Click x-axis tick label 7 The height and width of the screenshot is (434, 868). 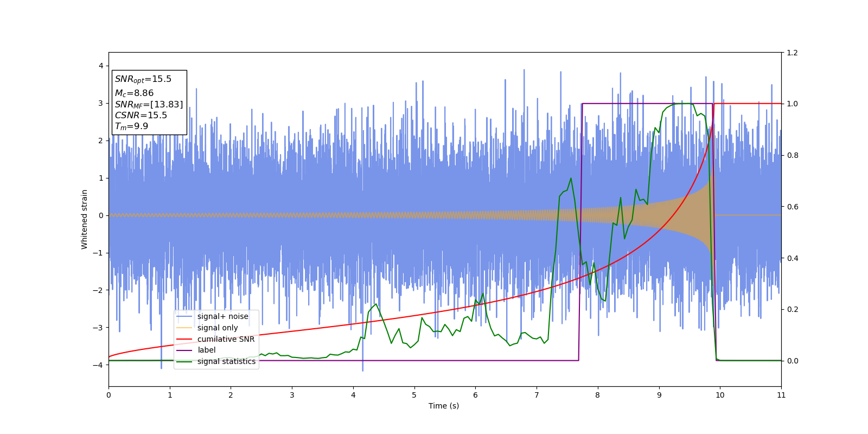537,395
